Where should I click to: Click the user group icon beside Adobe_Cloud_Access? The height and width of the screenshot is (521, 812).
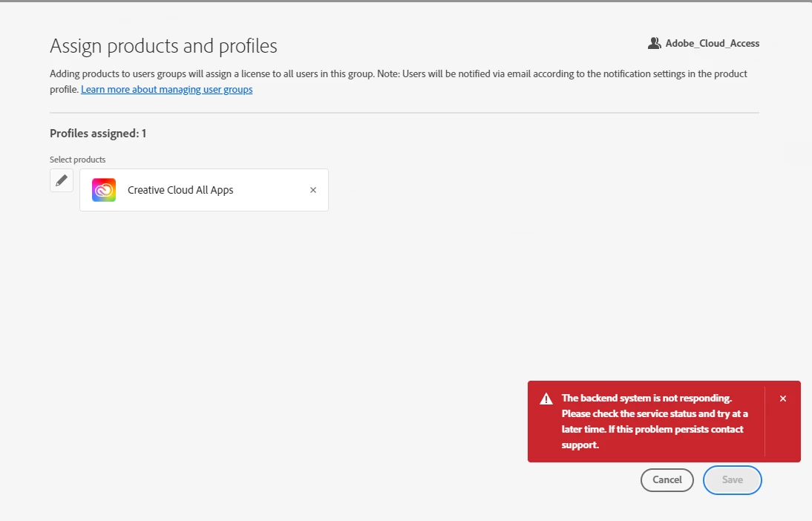click(654, 43)
